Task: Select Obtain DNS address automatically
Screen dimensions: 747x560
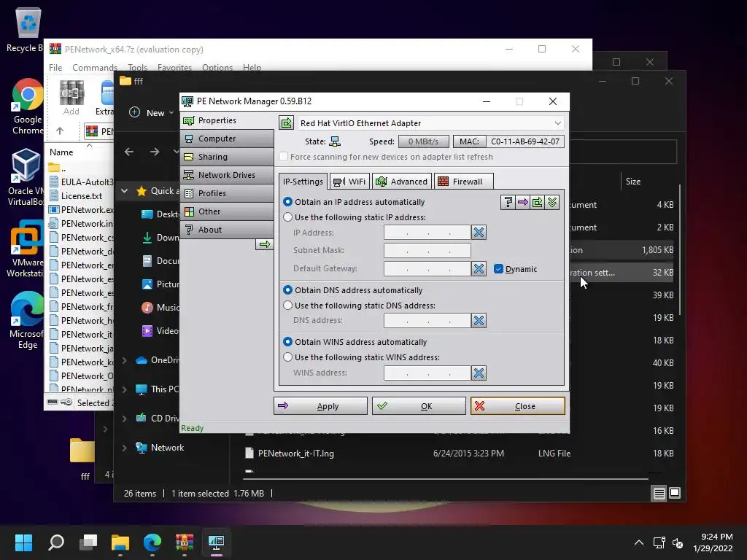Action: (x=287, y=290)
